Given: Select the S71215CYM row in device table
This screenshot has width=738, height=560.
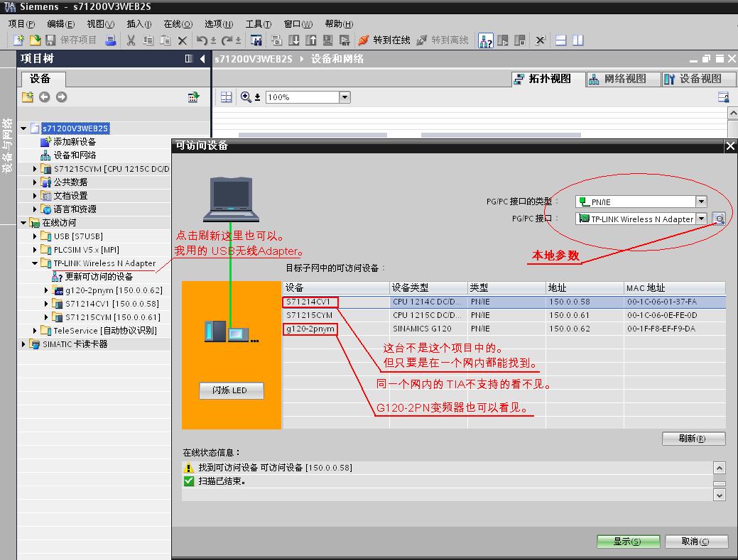Looking at the screenshot, I should coord(504,315).
